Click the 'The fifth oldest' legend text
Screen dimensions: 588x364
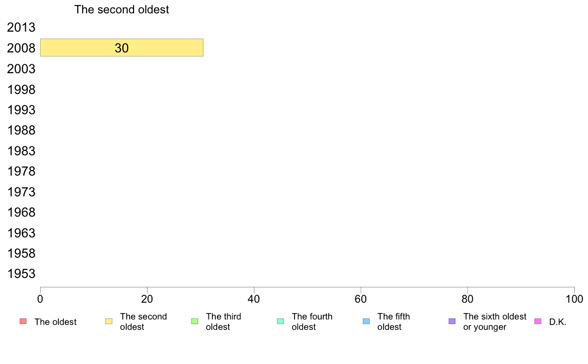pyautogui.click(x=394, y=321)
